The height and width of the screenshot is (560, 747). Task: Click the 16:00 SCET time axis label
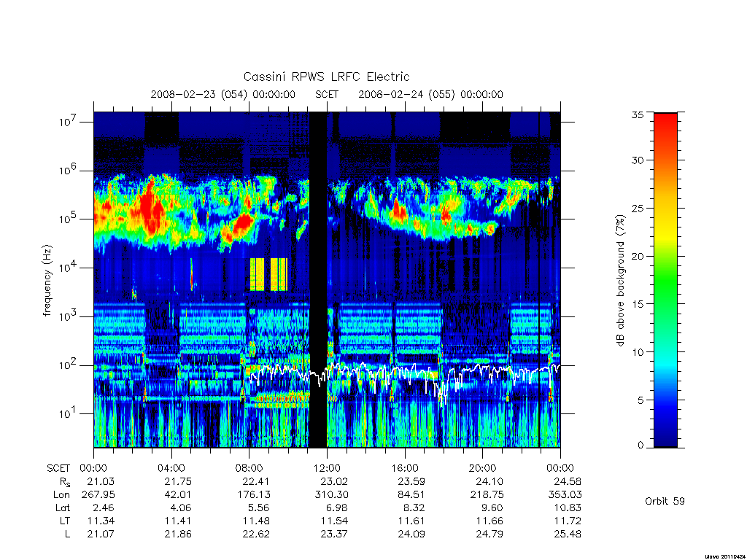[x=404, y=468]
